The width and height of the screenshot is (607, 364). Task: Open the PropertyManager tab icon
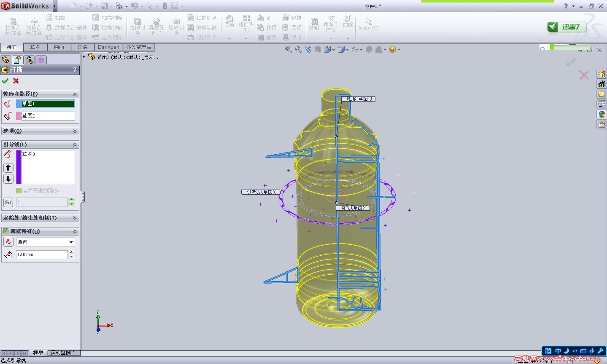[17, 60]
